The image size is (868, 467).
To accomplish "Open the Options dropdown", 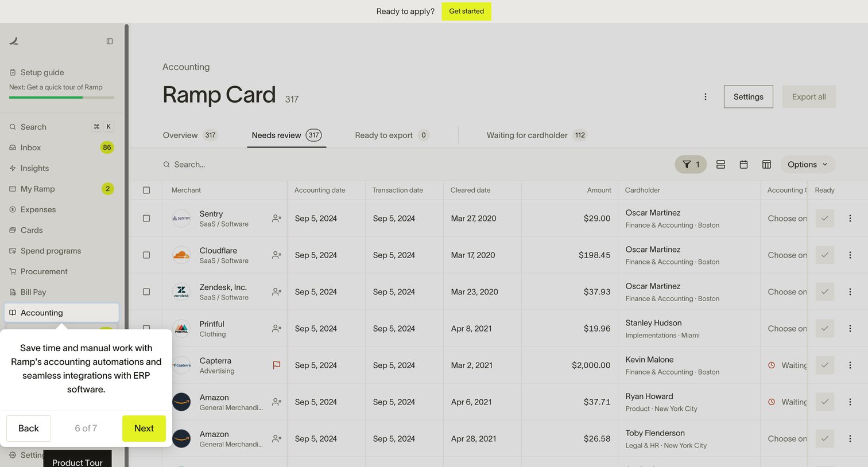I will coord(808,165).
